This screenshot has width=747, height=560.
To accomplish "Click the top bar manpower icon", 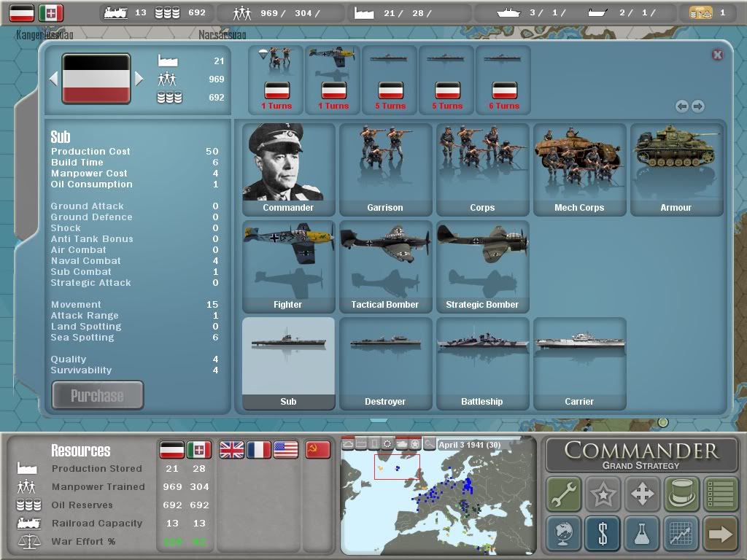I will pos(242,13).
